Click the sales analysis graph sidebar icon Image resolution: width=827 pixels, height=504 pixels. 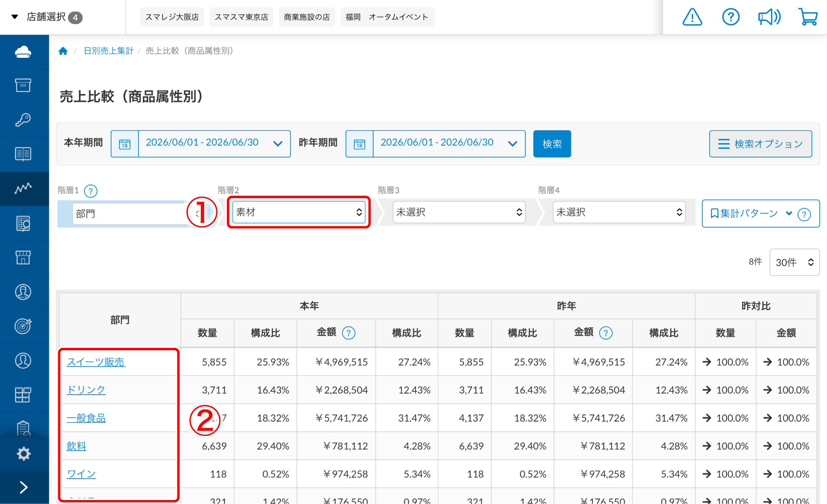coord(23,188)
